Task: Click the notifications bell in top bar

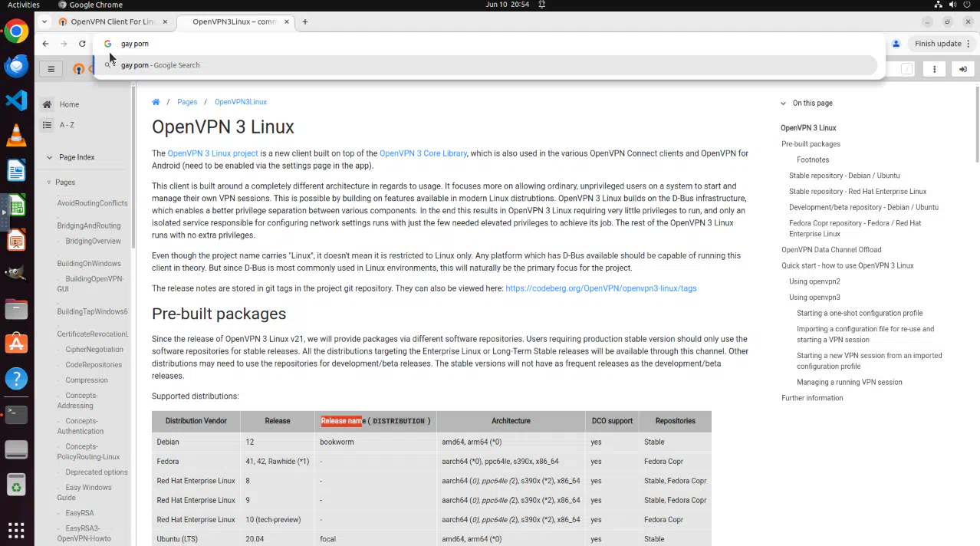Action: (542, 5)
